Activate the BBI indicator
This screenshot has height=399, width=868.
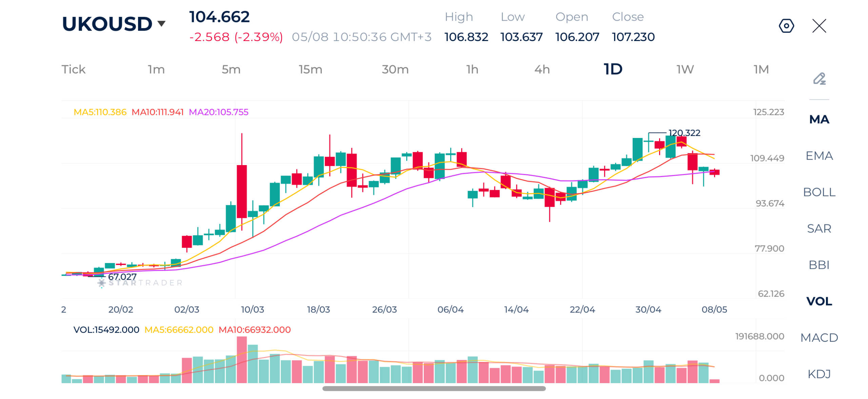point(818,264)
